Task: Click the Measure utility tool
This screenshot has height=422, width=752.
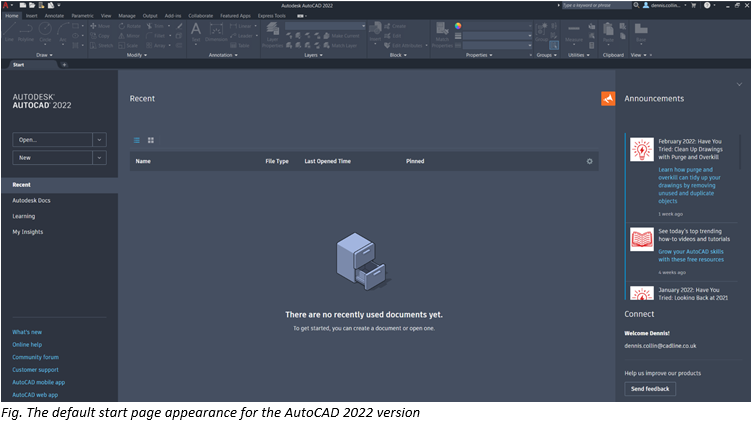Action: 574,34
